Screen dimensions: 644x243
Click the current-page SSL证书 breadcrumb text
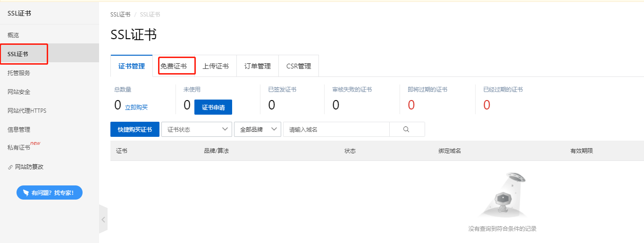pos(150,14)
